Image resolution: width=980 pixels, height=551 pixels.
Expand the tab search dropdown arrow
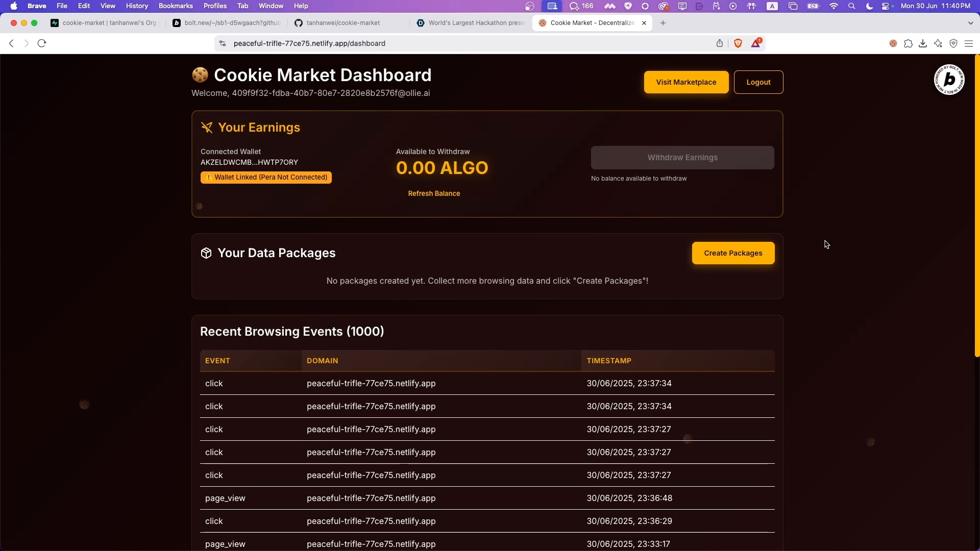(x=970, y=23)
